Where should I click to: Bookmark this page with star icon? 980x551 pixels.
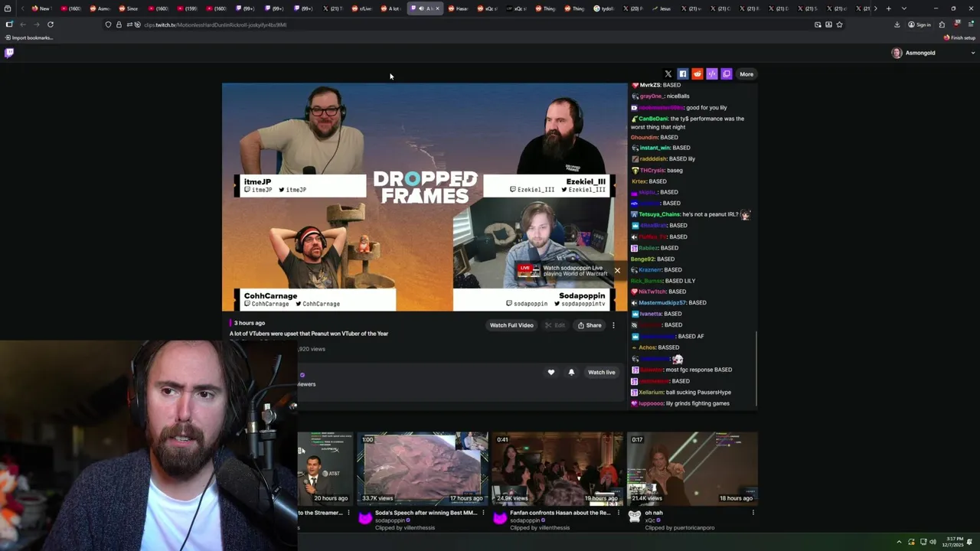[x=840, y=24]
